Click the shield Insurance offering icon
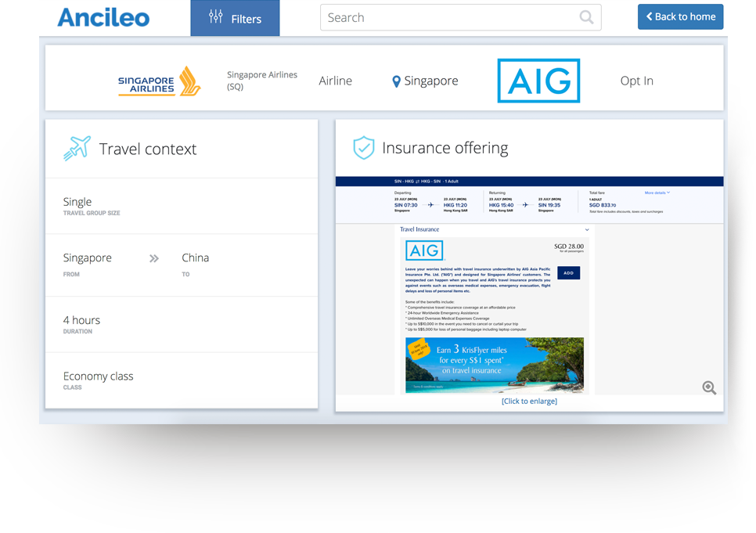The image size is (756, 533). pyautogui.click(x=364, y=148)
